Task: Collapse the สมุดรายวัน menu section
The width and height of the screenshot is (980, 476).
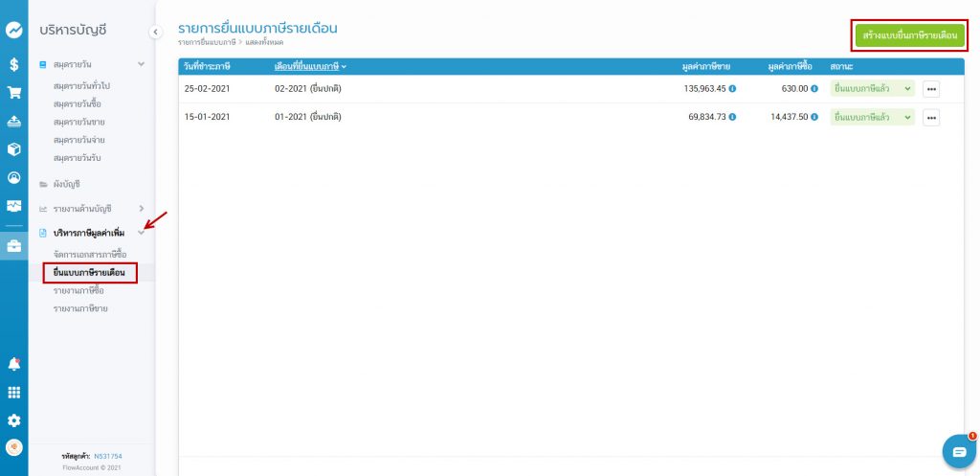Action: tap(142, 64)
